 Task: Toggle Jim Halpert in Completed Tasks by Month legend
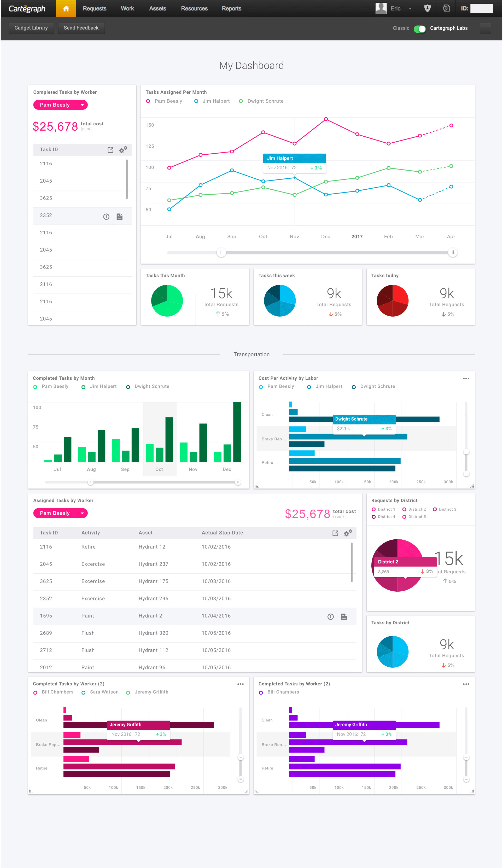(99, 387)
